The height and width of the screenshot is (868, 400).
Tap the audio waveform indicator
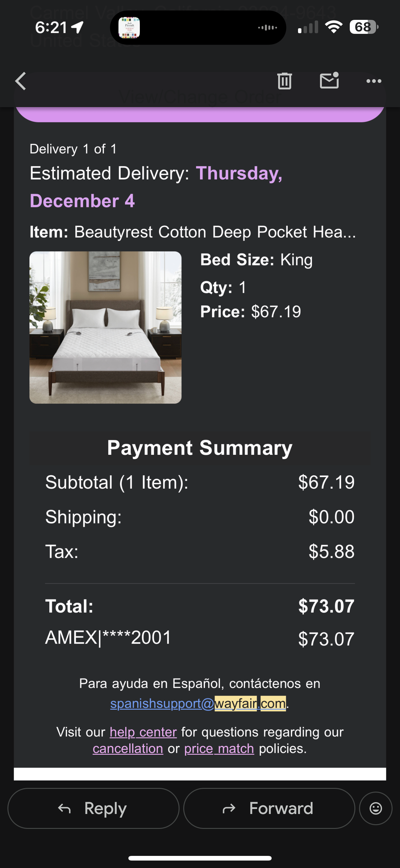coord(267,28)
